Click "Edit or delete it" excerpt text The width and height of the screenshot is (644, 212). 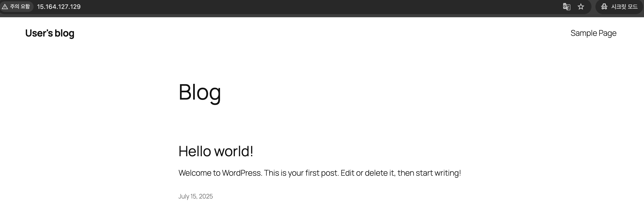[x=368, y=173]
